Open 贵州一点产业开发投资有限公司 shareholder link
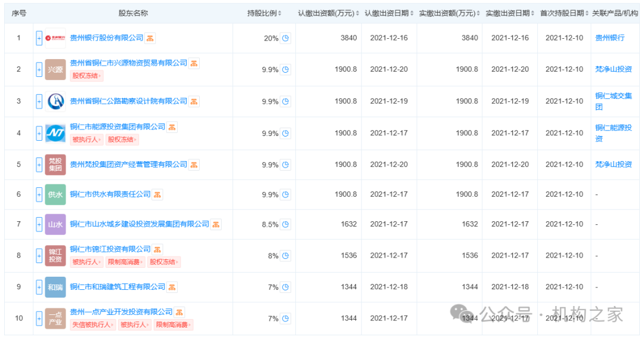644x340 pixels. tap(121, 311)
